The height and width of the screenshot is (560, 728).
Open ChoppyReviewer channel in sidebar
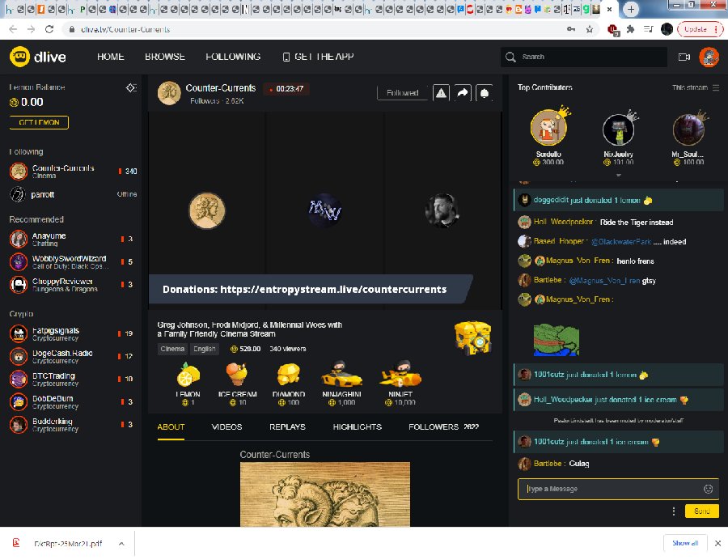[x=72, y=285]
